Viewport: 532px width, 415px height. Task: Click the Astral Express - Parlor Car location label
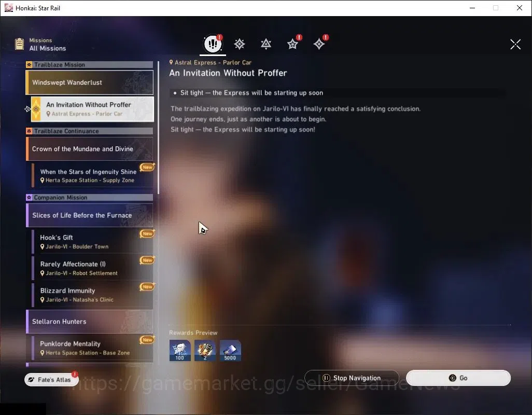click(x=213, y=62)
